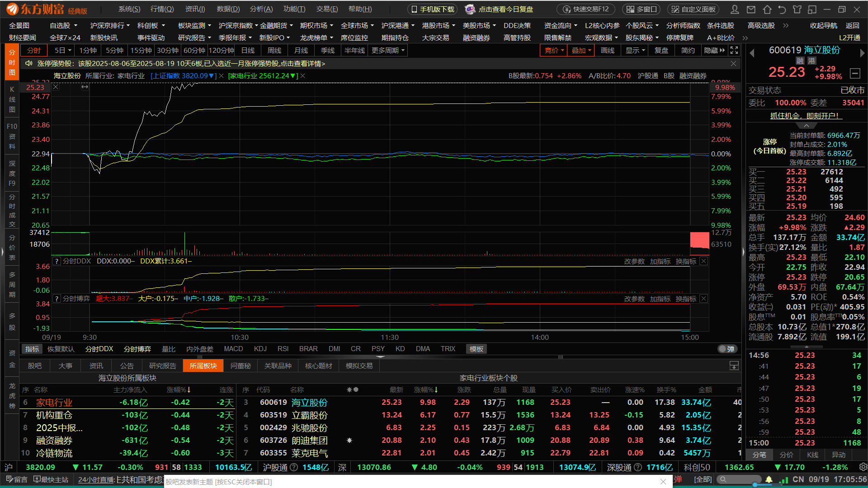
Task: Open help question mark for 分时博弈
Action: pyautogui.click(x=57, y=299)
